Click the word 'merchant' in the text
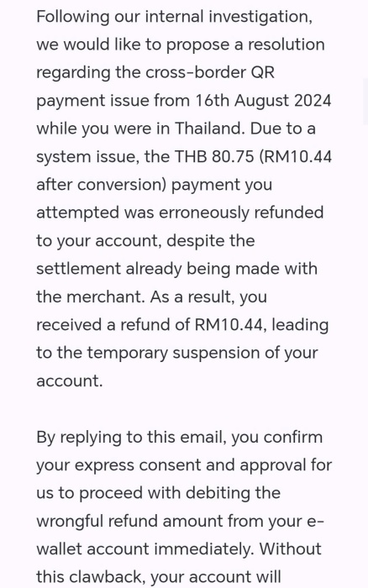 coord(105,297)
